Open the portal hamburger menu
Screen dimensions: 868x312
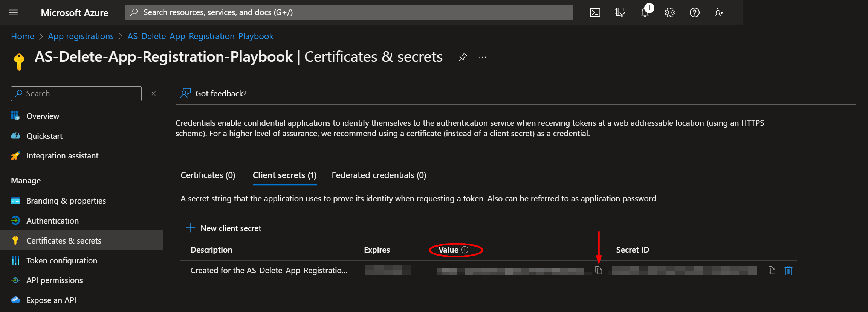[x=13, y=12]
